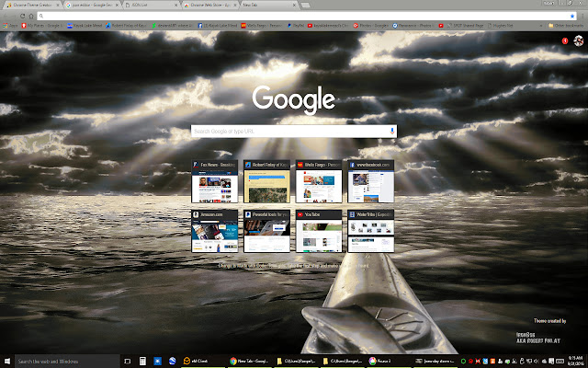Image resolution: width=588 pixels, height=368 pixels.
Task: Reload the page with the refresh icon
Action: (x=22, y=17)
